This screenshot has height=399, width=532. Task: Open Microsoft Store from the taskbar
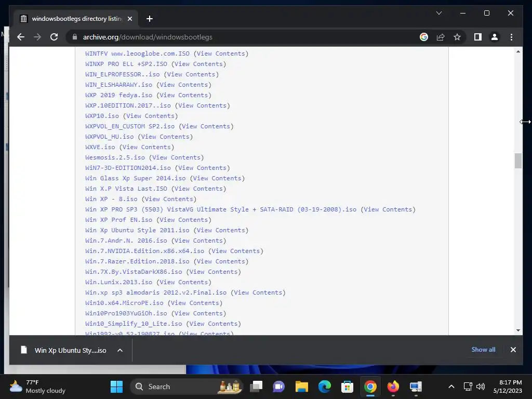click(347, 387)
